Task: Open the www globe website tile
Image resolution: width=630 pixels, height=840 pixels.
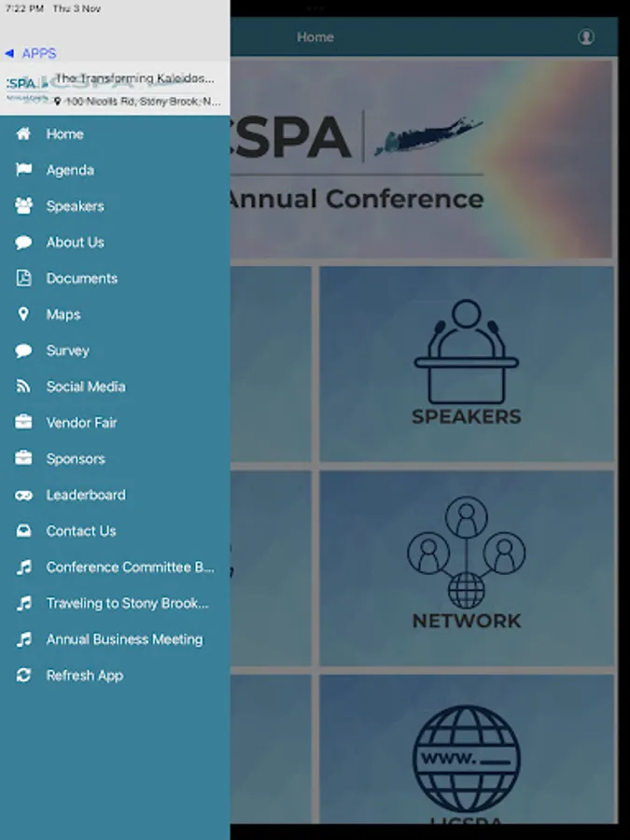Action: pyautogui.click(x=467, y=749)
